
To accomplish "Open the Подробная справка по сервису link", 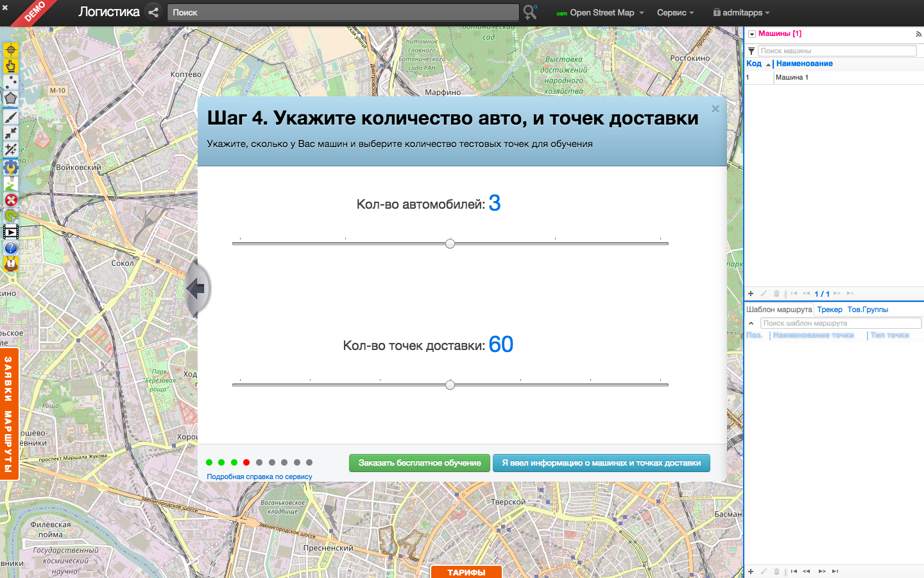I will point(259,476).
